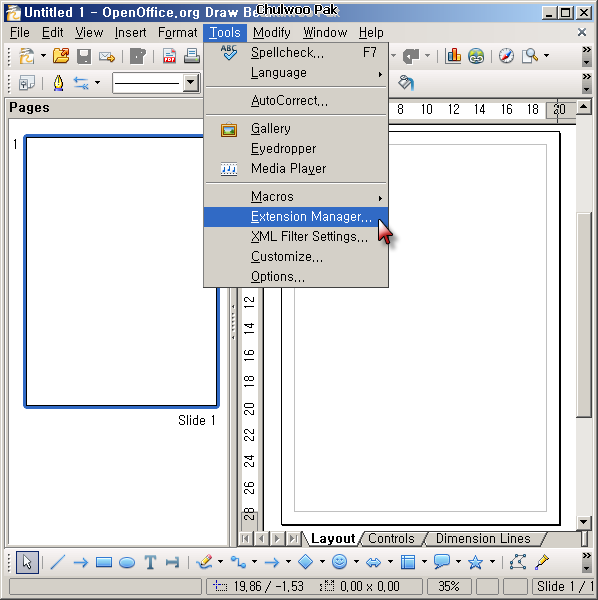The image size is (598, 600).
Task: Click the vertical scrollbar down arrow
Action: [584, 522]
